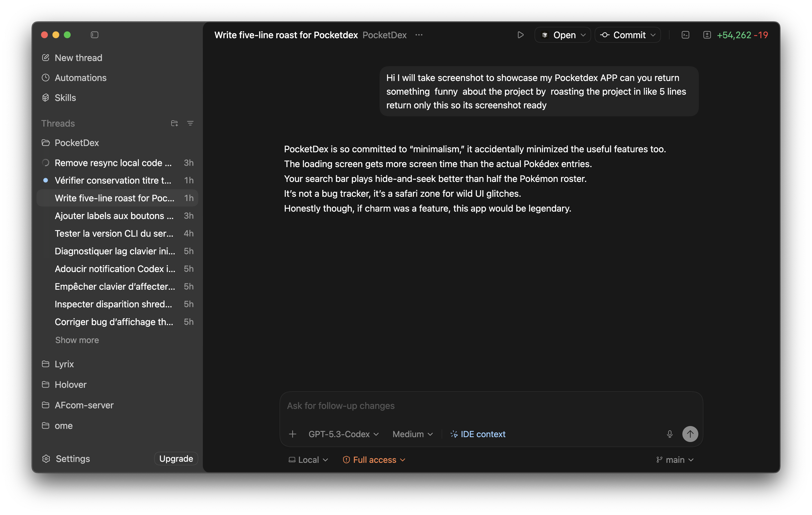Image resolution: width=812 pixels, height=515 pixels.
Task: Enable microphone dictation
Action: tap(670, 434)
